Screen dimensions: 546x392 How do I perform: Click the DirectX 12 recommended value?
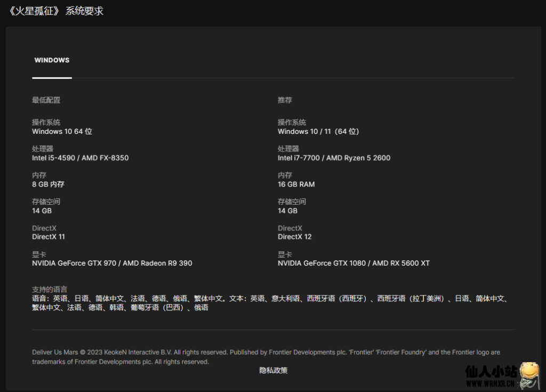pyautogui.click(x=294, y=236)
